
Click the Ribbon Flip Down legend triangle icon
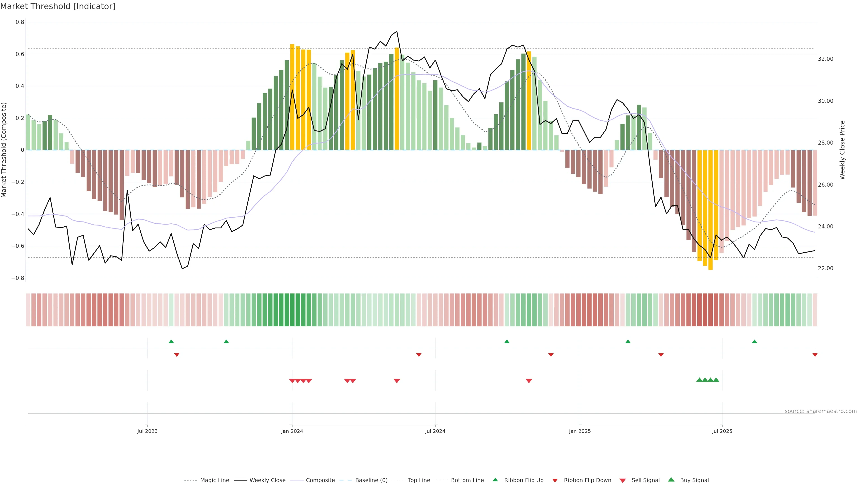click(x=555, y=481)
